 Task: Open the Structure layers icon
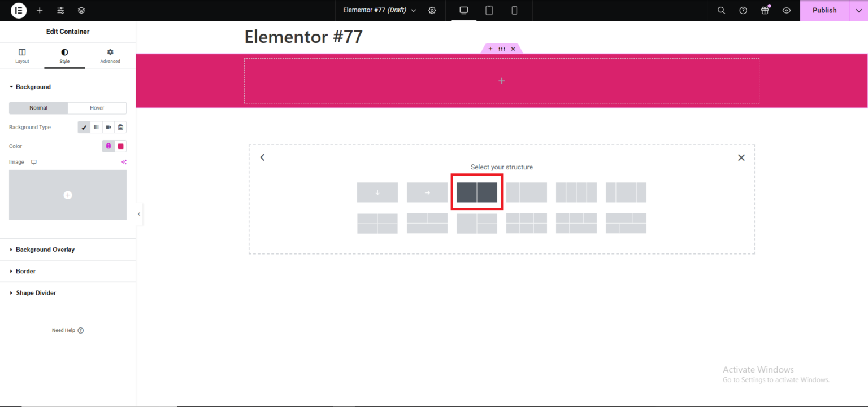(81, 10)
